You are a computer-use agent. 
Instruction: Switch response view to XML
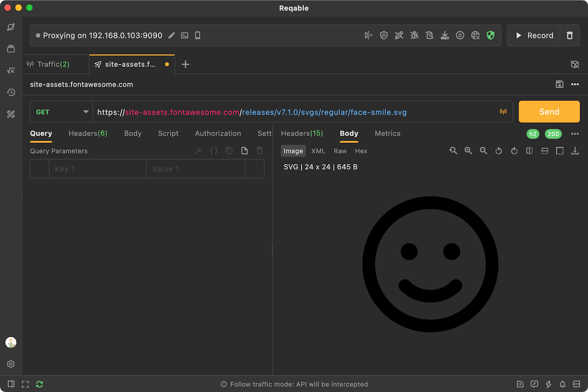pos(318,151)
